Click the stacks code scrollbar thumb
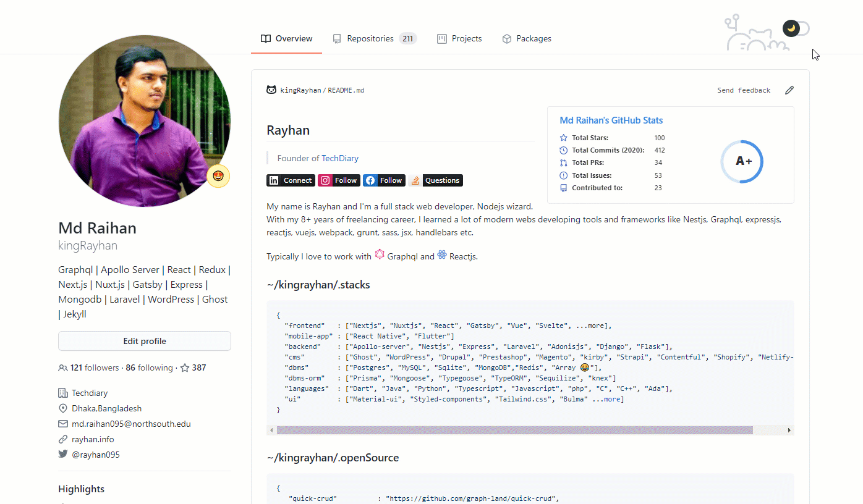 514,430
